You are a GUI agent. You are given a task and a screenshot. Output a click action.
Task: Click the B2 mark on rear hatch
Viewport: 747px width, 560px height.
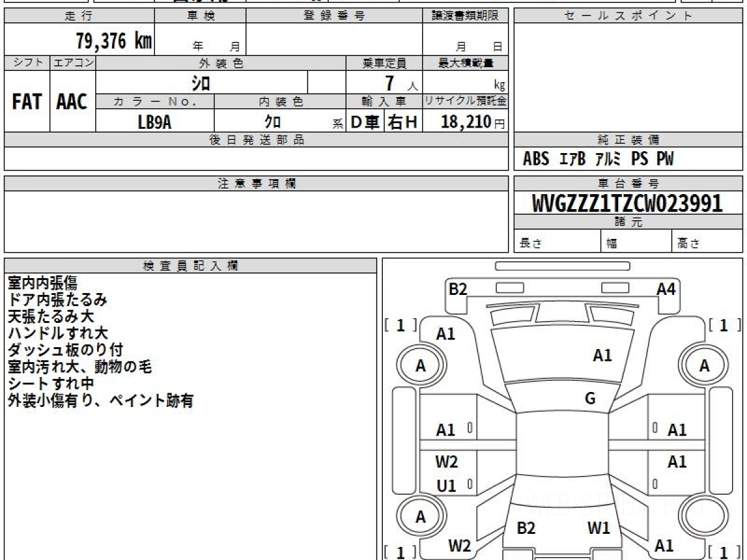[527, 528]
